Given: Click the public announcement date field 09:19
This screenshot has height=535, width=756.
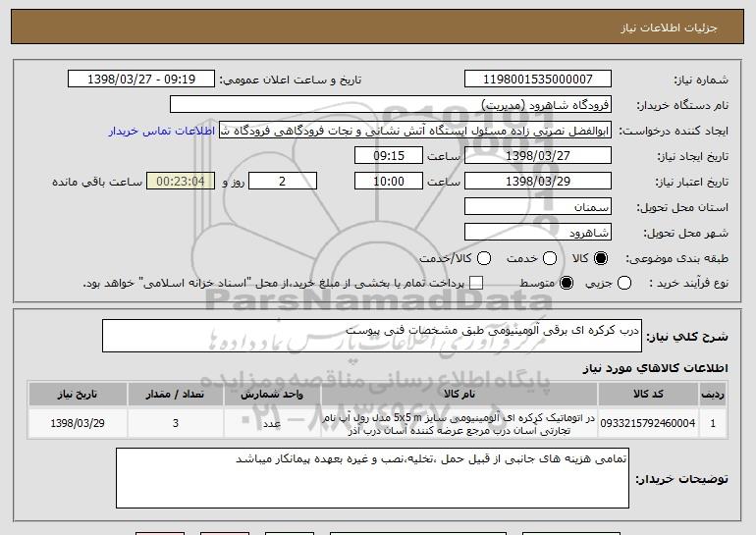Looking at the screenshot, I should tap(141, 80).
